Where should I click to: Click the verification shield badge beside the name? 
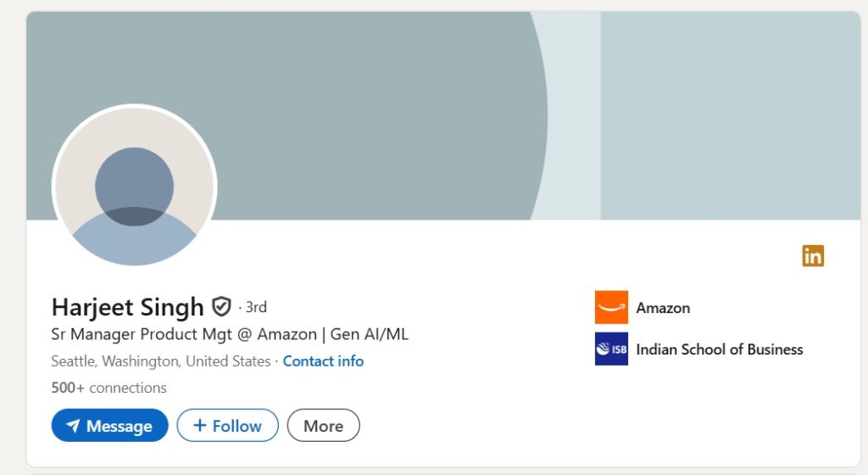click(x=221, y=306)
